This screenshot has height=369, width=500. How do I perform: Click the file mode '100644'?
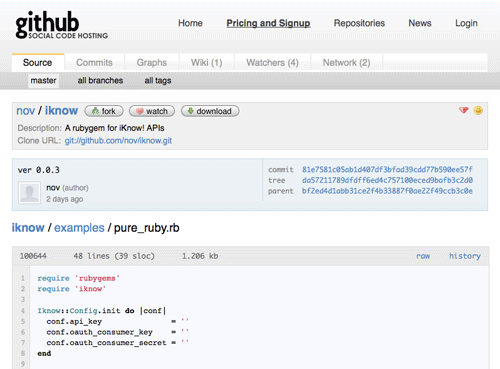pyautogui.click(x=33, y=256)
